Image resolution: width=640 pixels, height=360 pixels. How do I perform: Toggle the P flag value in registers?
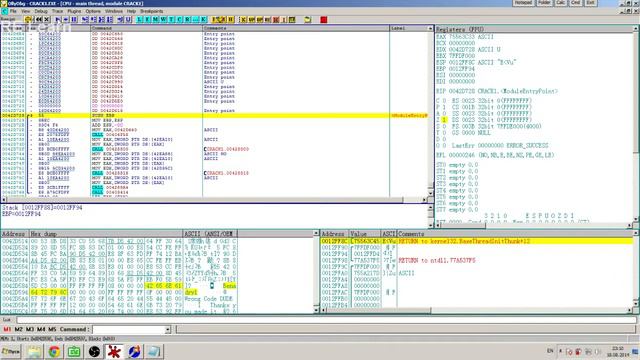point(444,107)
